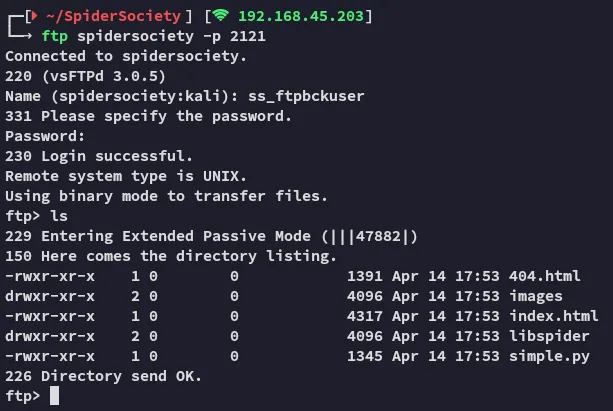This screenshot has width=613, height=411.
Task: Select the libspider directory entry
Action: pyautogui.click(x=549, y=336)
